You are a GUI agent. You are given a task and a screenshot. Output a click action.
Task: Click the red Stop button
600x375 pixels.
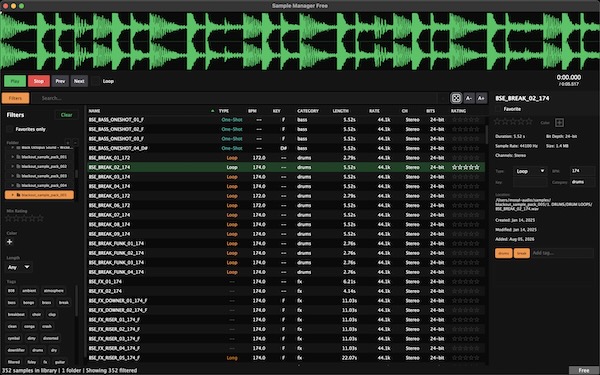(x=39, y=81)
